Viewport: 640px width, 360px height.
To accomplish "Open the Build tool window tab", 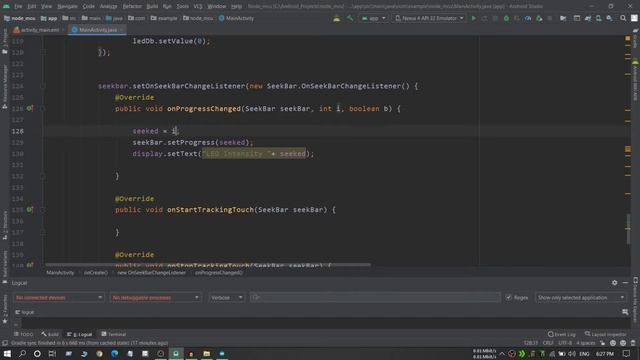I will (x=50, y=334).
